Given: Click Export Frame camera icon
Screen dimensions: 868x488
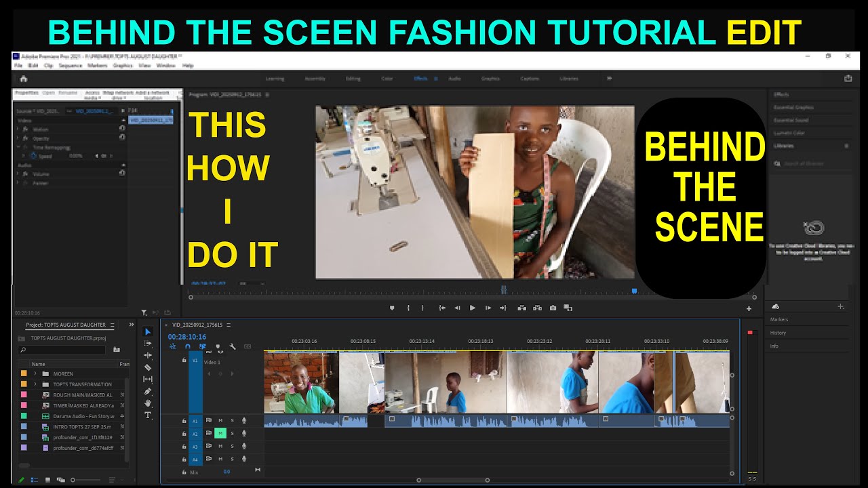Looking at the screenshot, I should tap(553, 308).
